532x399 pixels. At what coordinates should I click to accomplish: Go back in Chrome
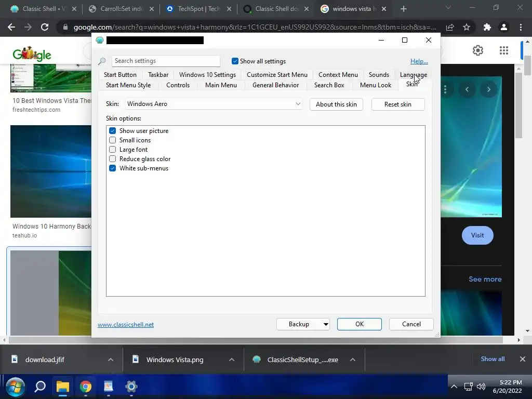(11, 27)
